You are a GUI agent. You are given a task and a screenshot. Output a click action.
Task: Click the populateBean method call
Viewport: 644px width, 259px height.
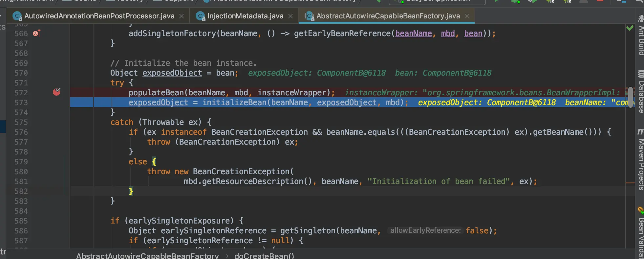tap(156, 93)
